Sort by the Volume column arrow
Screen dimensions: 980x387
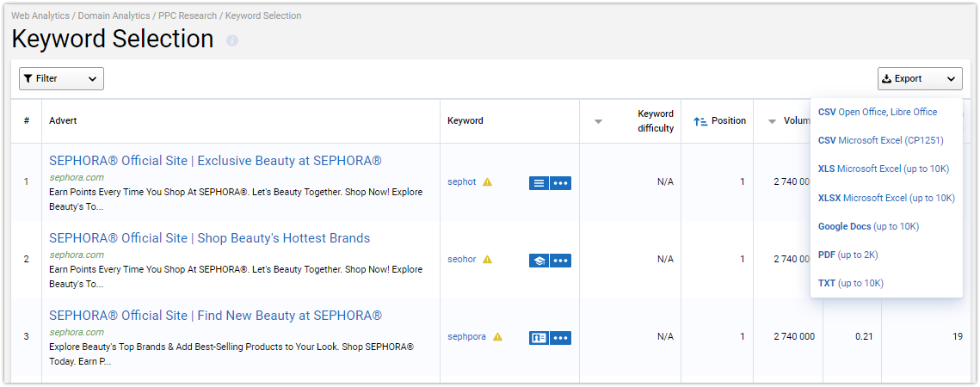772,122
